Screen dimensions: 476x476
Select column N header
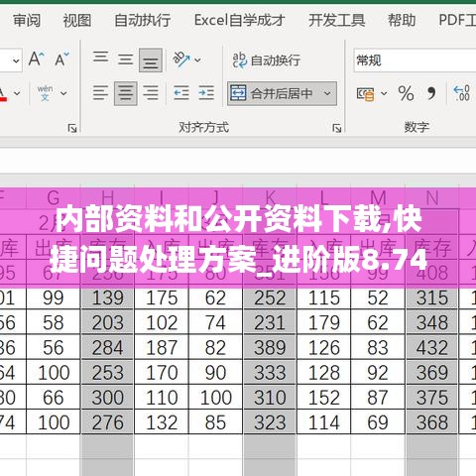click(432, 197)
